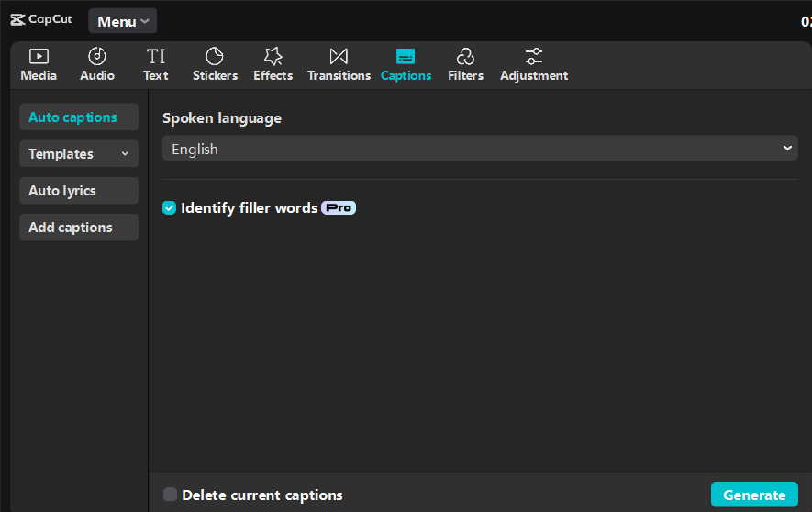Open the Adjustment sliders icon
This screenshot has width=812, height=512.
click(x=534, y=57)
